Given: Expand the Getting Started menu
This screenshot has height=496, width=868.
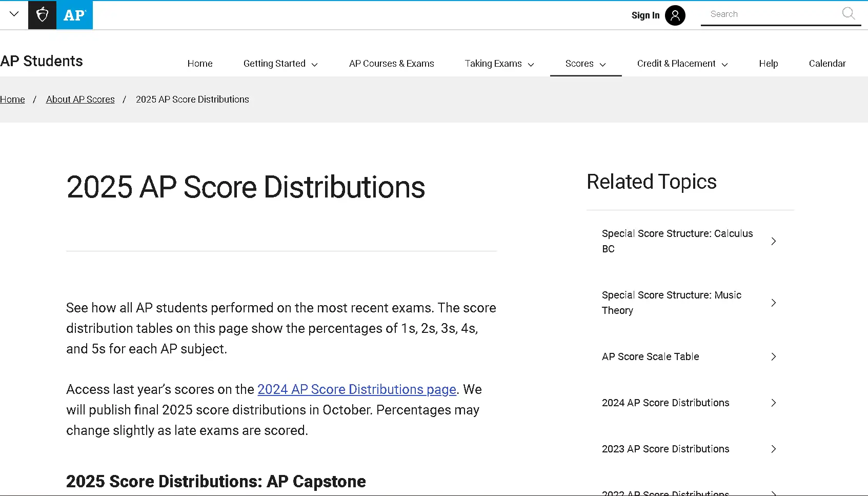Looking at the screenshot, I should coord(280,64).
